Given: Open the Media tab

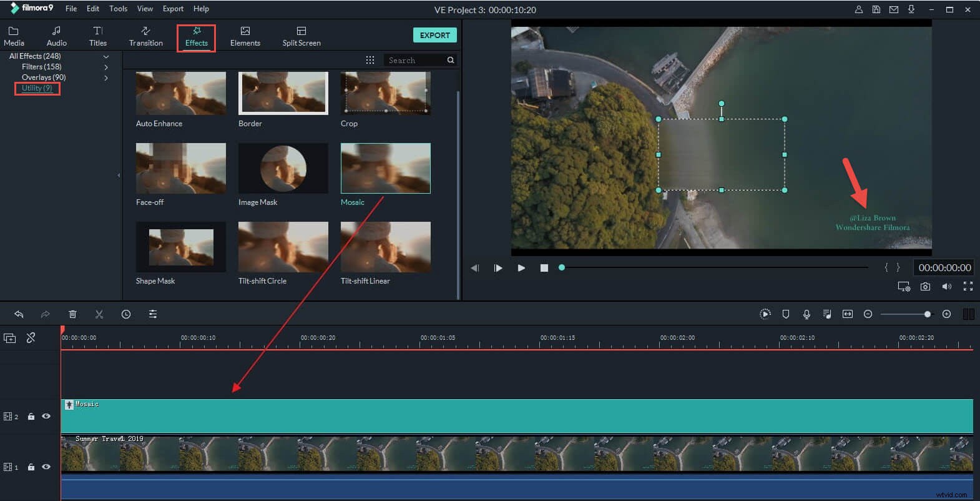Looking at the screenshot, I should point(14,36).
